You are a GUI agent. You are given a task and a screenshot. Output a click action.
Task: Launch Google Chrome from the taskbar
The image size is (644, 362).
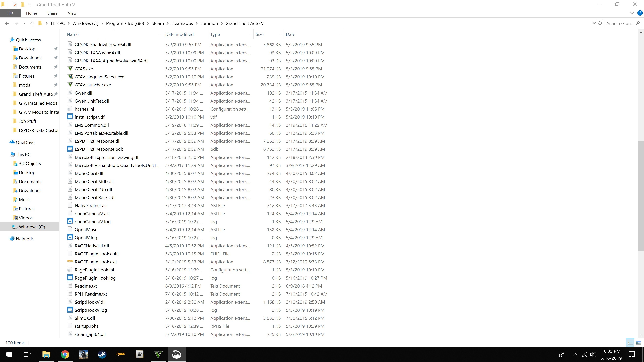pos(65,354)
